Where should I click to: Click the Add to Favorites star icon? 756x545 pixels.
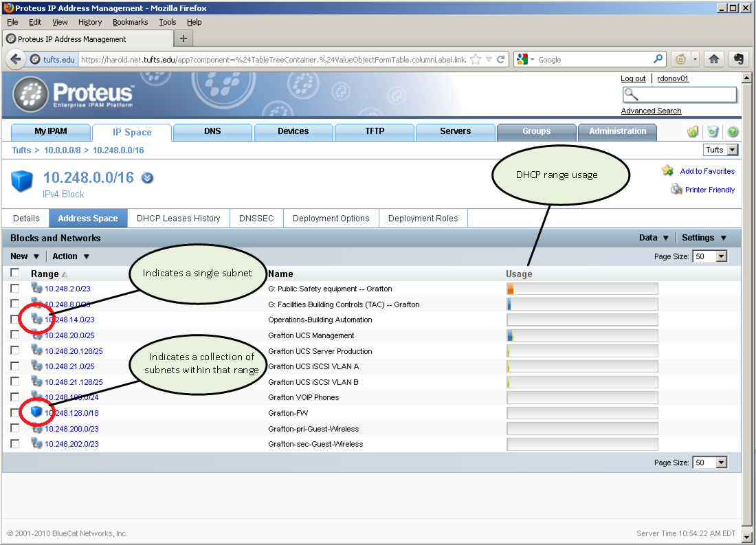pyautogui.click(x=668, y=170)
